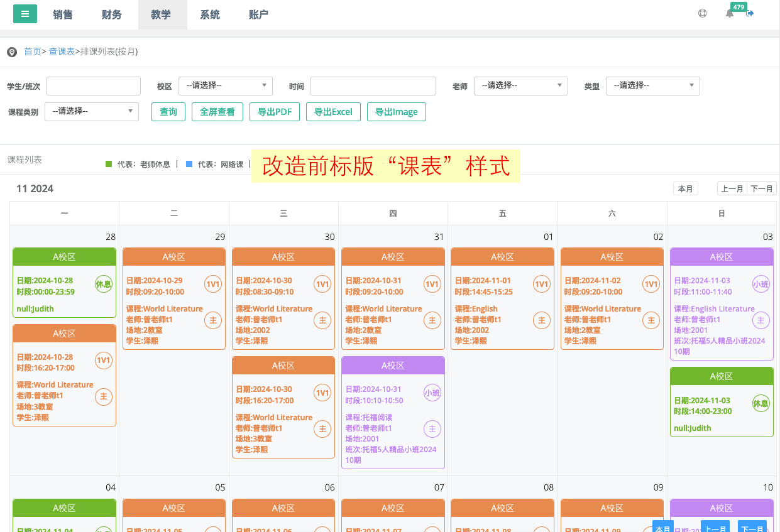Screen dimensions: 780x532
Task: Click the 主 badge on the 2024-11-03 English Literature card
Action: [761, 320]
